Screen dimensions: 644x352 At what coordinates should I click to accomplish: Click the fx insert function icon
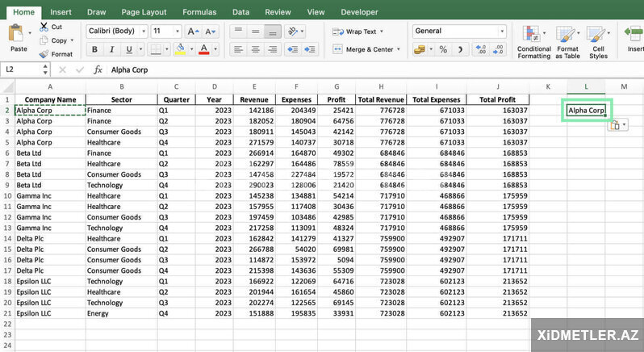pyautogui.click(x=98, y=69)
